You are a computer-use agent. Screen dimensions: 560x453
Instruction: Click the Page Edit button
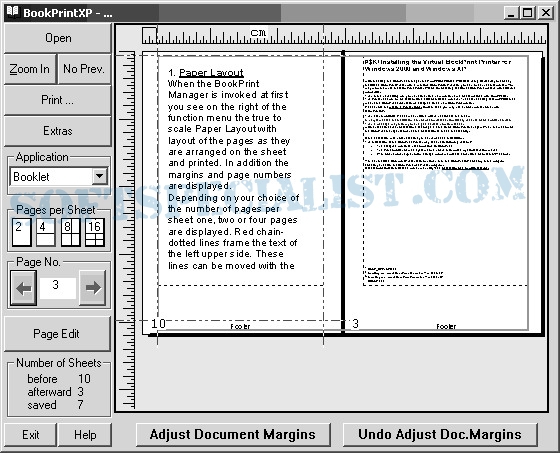(x=56, y=334)
